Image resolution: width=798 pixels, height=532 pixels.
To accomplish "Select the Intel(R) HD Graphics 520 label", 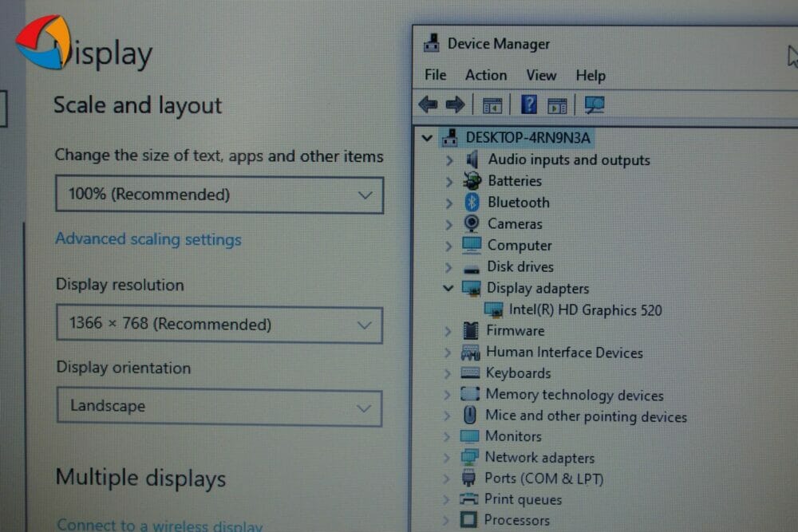I will point(585,310).
